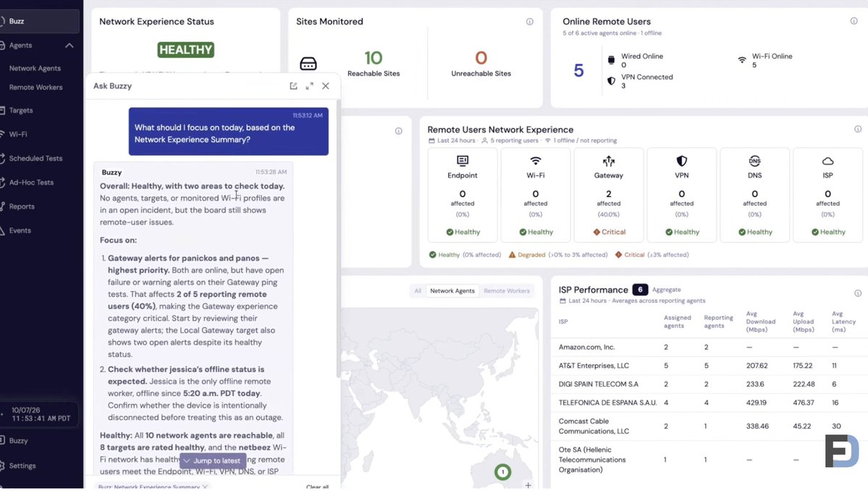Click VPN card shield icon
The width and height of the screenshot is (868, 491).
point(681,161)
